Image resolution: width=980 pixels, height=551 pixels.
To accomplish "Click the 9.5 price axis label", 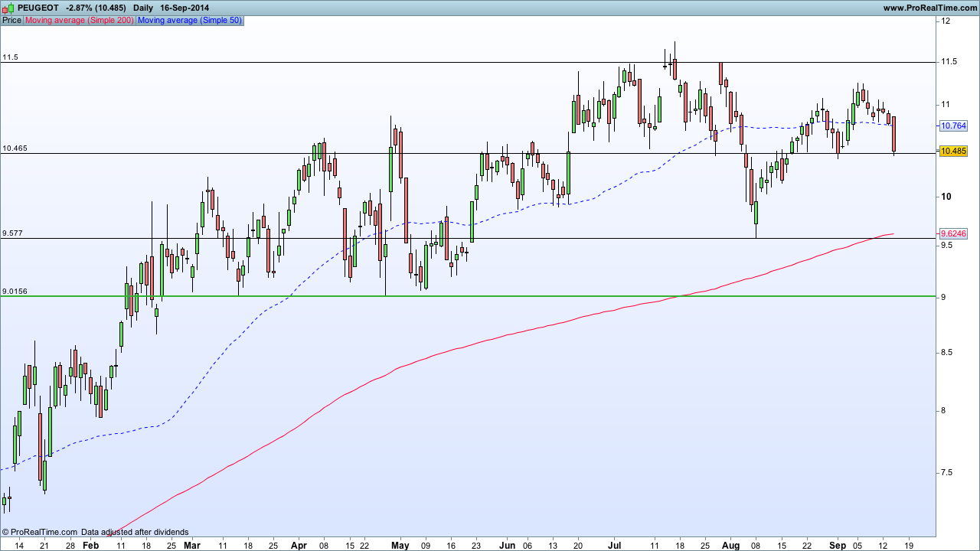I will point(947,245).
